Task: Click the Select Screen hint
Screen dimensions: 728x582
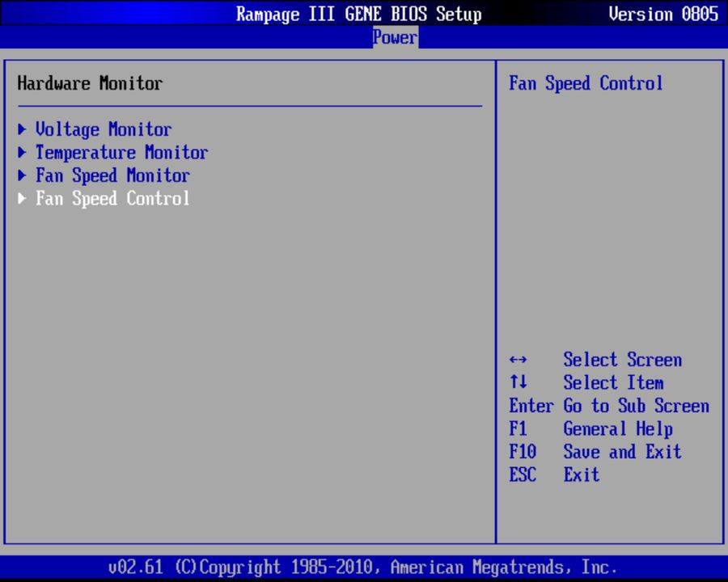Action: pyautogui.click(x=623, y=360)
